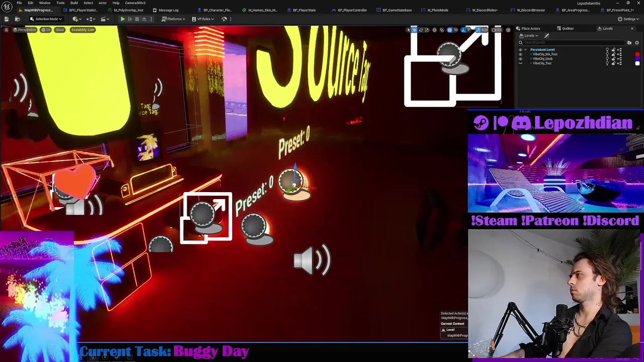Click the Unreal Engine logo icon
The height and width of the screenshot is (362, 644).
pyautogui.click(x=7, y=7)
